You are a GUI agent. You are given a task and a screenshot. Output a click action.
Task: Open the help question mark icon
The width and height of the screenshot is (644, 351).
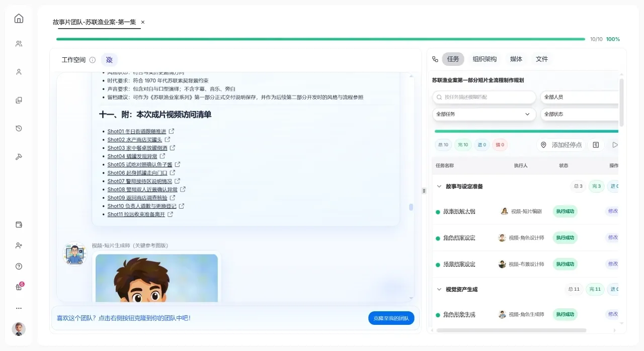tap(19, 267)
